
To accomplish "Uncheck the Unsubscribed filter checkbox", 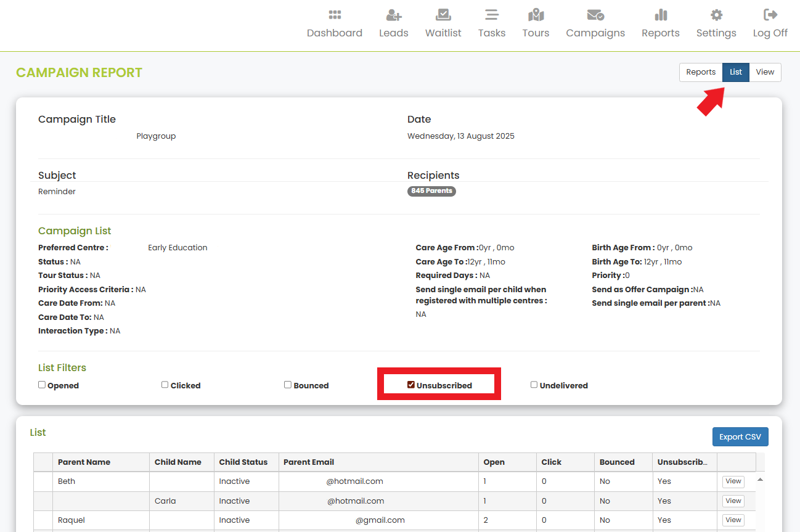I will (411, 385).
